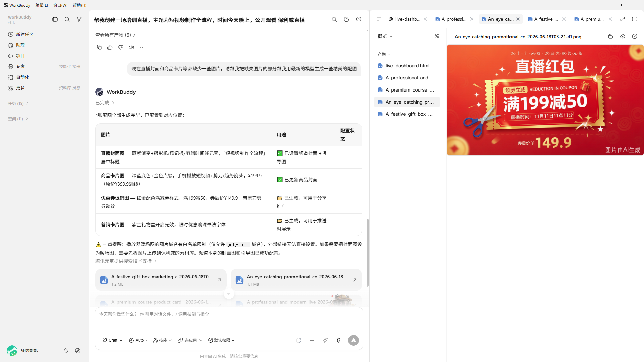644x362 pixels.
Task: Expand more file attachments with down chevron
Action: point(229,294)
